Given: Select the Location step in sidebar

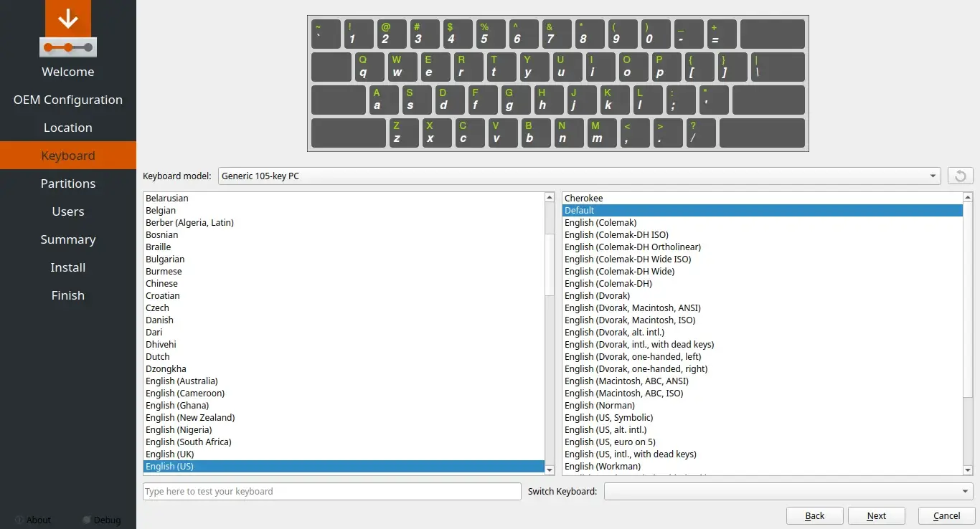Looking at the screenshot, I should point(68,128).
